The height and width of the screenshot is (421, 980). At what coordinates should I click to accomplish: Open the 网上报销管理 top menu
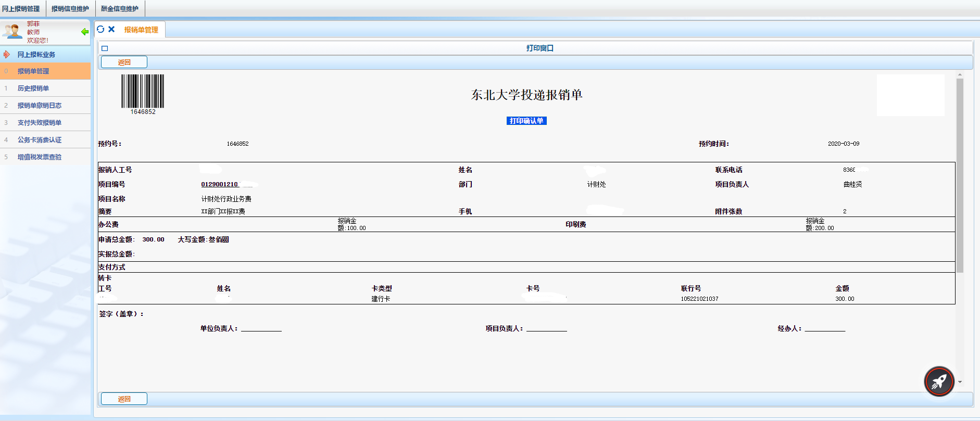pos(21,9)
